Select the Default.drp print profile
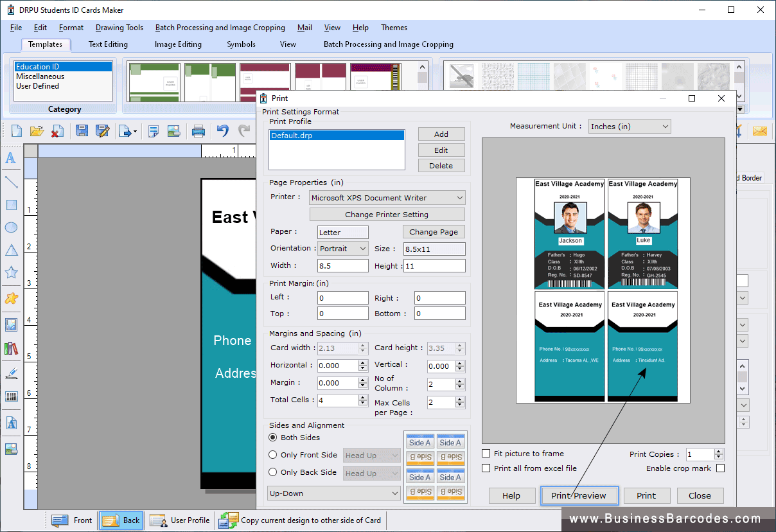Image resolution: width=776 pixels, height=532 pixels. click(x=337, y=135)
